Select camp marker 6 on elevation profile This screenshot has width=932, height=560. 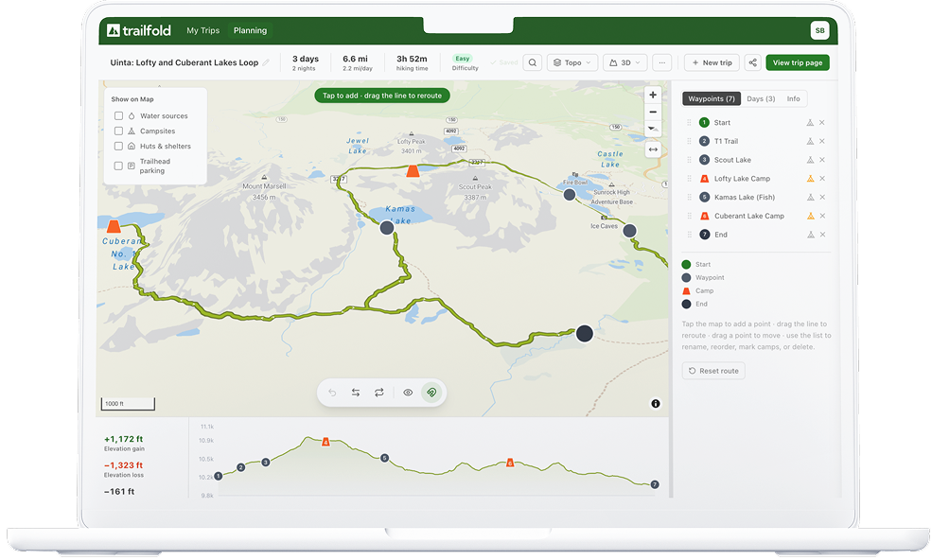[x=509, y=462]
